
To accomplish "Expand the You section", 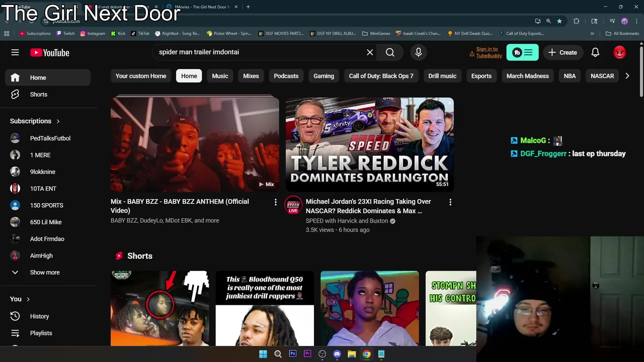I will pos(20,299).
